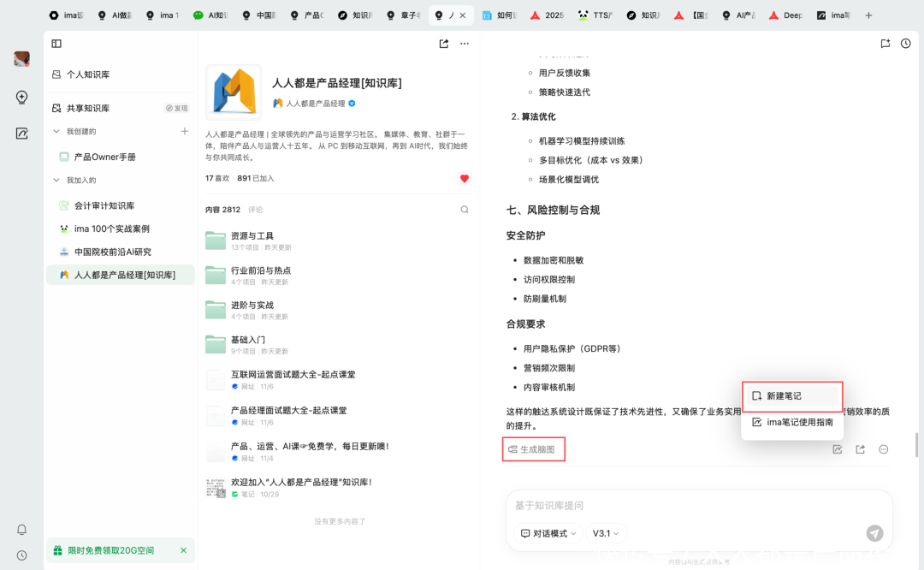This screenshot has height=570, width=924.
Task: Click the share icon above knowledge base header
Action: click(444, 44)
